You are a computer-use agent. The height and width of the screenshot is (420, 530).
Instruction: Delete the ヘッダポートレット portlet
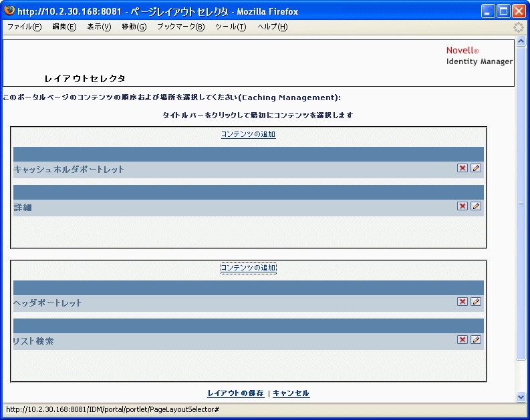tap(462, 302)
